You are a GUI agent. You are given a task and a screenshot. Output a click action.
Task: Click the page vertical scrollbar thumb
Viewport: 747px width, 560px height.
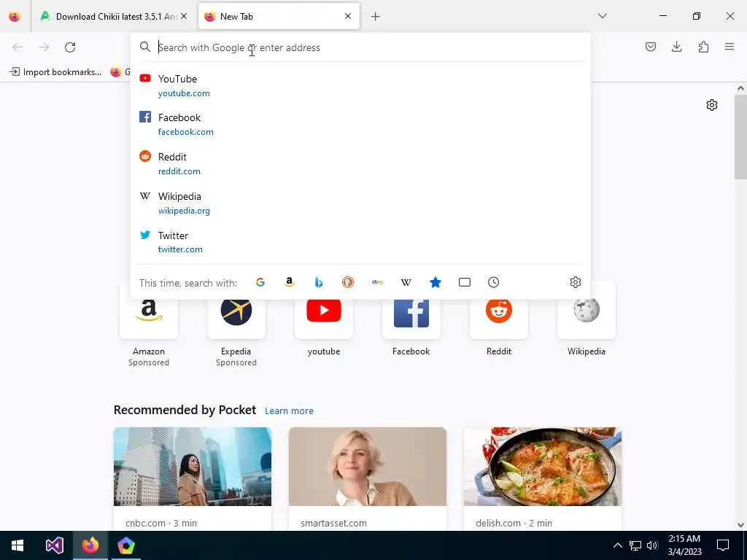click(740, 137)
